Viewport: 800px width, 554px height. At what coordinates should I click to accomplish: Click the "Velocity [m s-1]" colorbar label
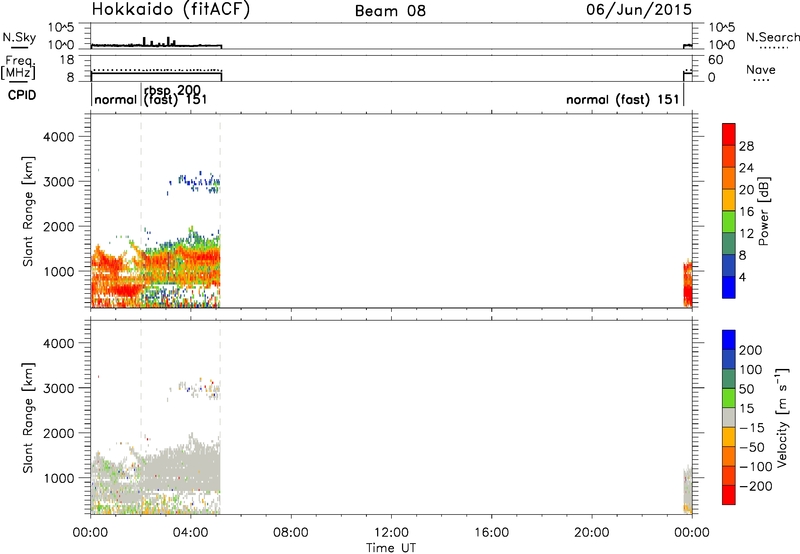coord(782,417)
